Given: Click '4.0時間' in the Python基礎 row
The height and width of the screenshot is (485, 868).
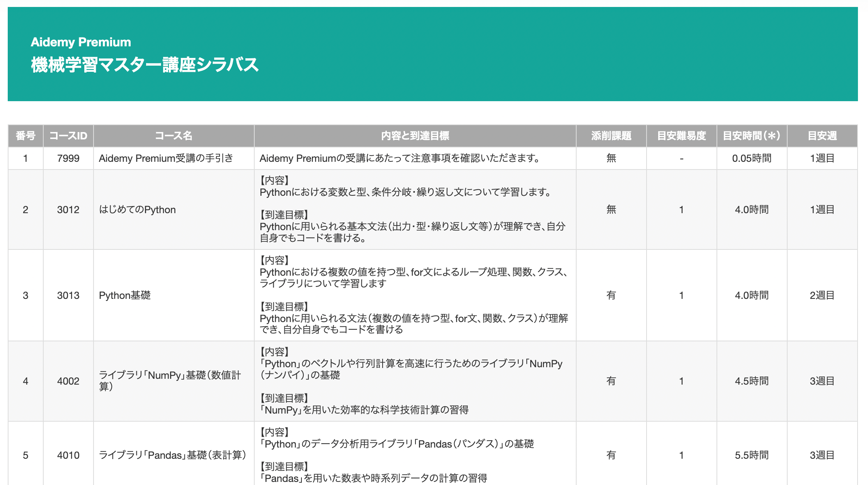Looking at the screenshot, I should coord(752,295).
